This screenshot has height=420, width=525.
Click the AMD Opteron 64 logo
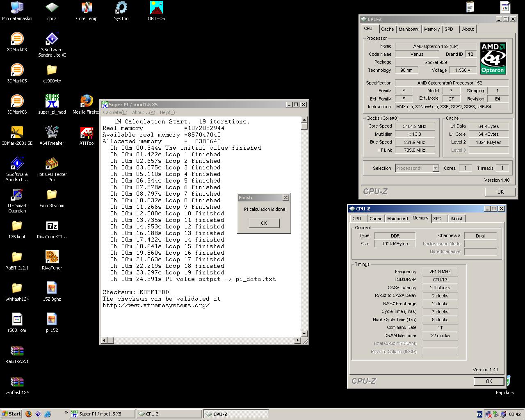(493, 58)
